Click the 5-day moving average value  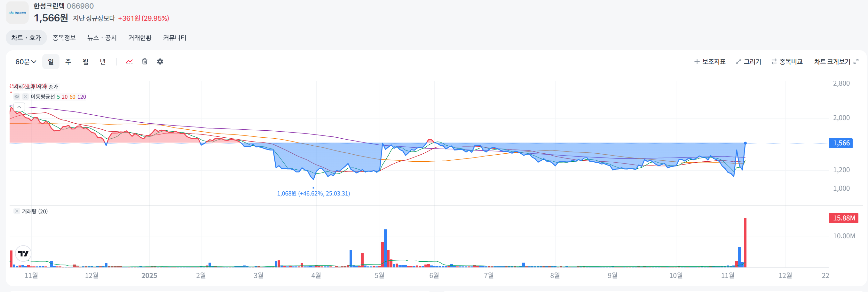(x=58, y=97)
